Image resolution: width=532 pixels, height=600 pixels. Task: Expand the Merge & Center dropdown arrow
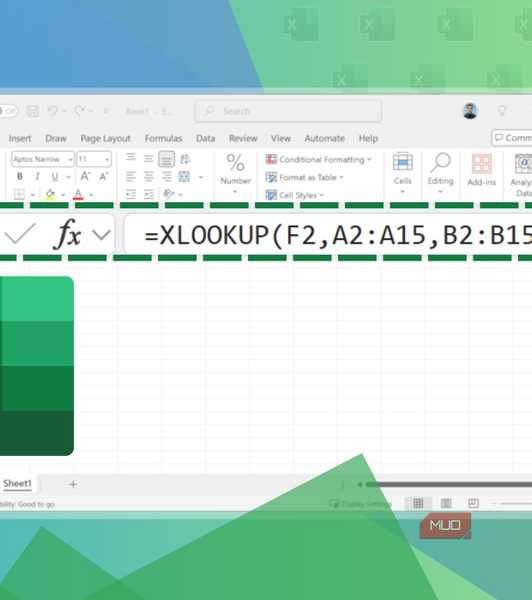click(201, 177)
